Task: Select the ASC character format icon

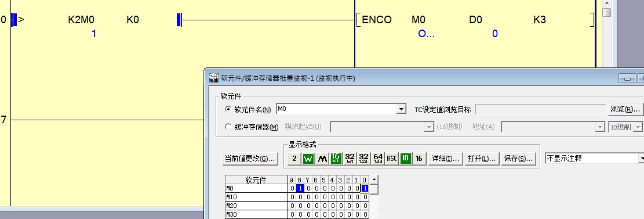Action: pyautogui.click(x=392, y=159)
